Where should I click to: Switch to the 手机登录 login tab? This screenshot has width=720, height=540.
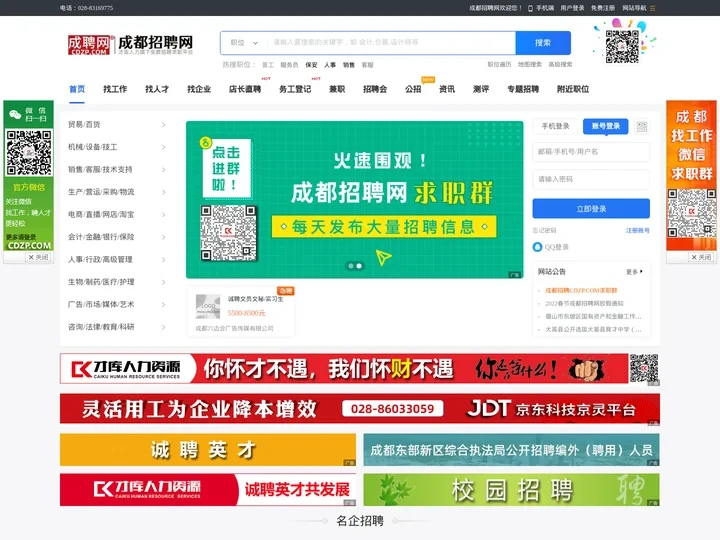(x=555, y=126)
